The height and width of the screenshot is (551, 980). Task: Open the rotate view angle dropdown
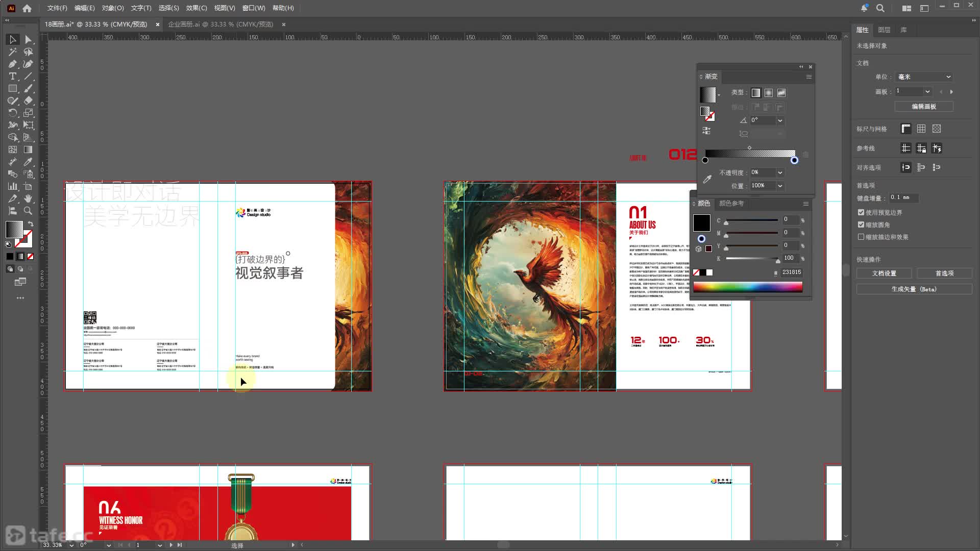[x=109, y=545]
